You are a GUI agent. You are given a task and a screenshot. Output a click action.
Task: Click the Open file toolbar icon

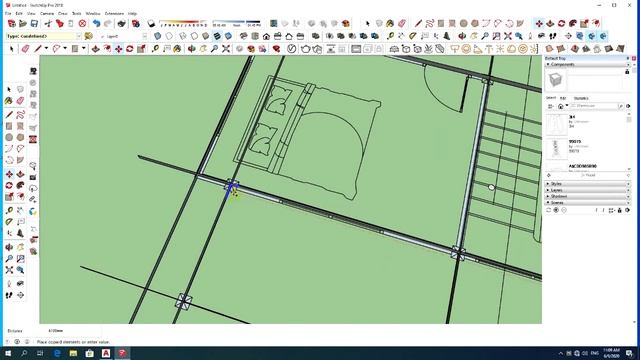23,24
